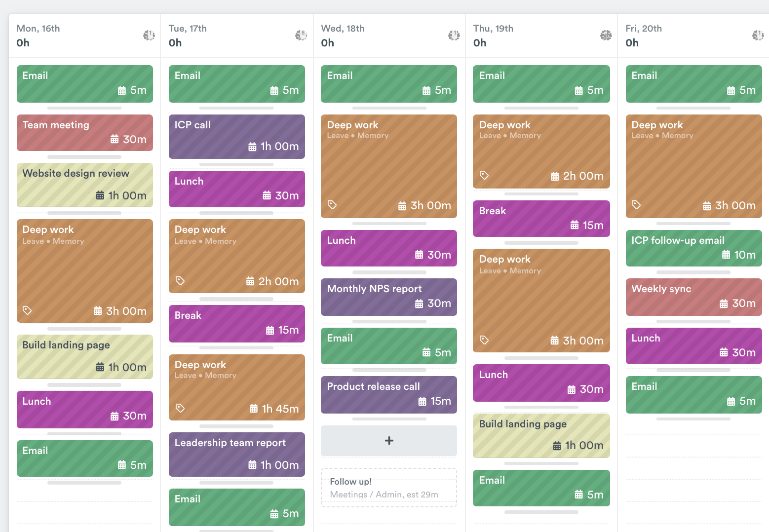This screenshot has height=532, width=769.
Task: Click the tag icon on Monday's Deep work card
Action: click(x=27, y=311)
